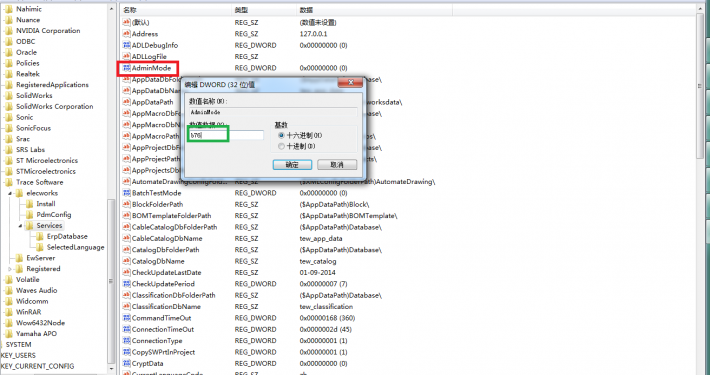
Task: Select the CheckUpdateLastDate value row
Action: tap(166, 273)
